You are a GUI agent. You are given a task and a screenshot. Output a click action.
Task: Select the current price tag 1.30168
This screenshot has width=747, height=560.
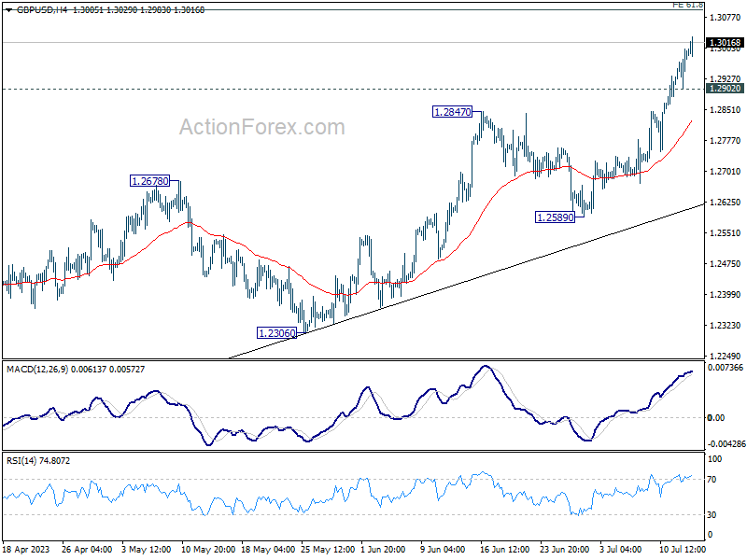pos(725,43)
